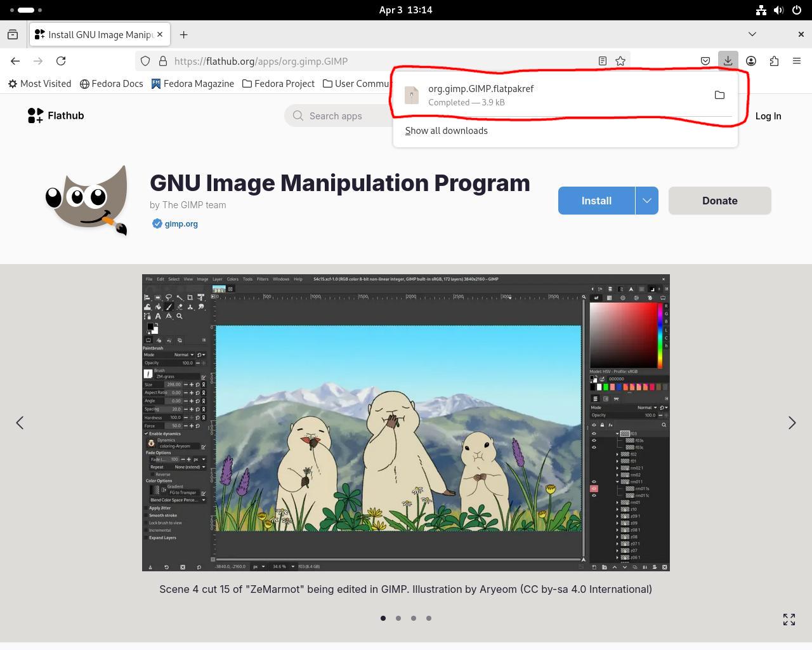This screenshot has height=650, width=812.
Task: Click the Flathub logo
Action: tap(56, 116)
